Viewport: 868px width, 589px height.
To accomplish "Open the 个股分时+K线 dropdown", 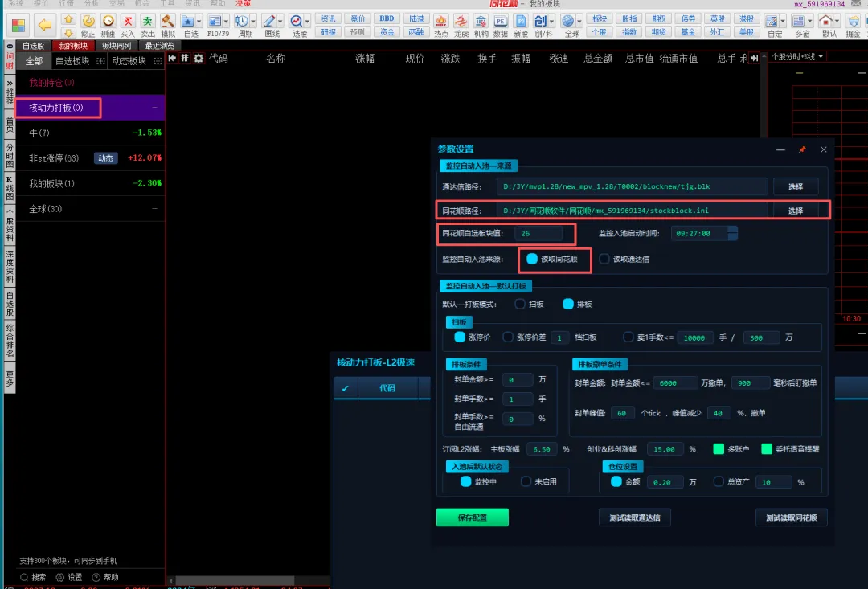I will coord(798,56).
